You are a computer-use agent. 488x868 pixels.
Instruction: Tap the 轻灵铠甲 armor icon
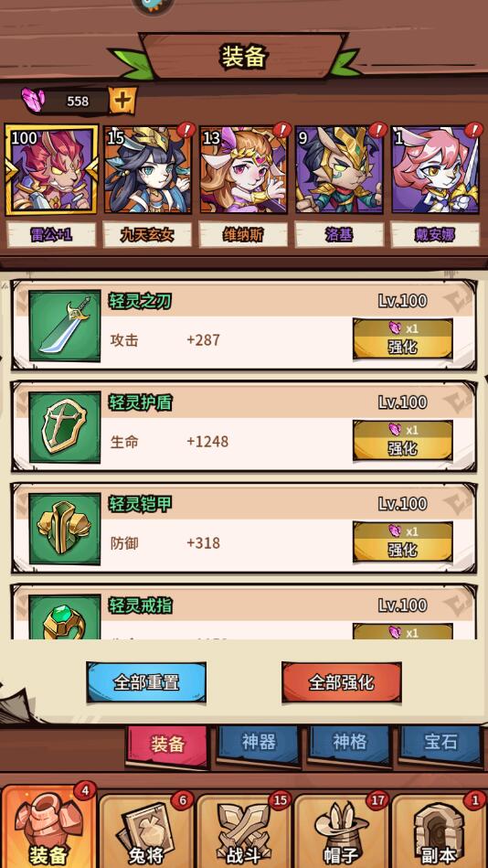point(65,529)
